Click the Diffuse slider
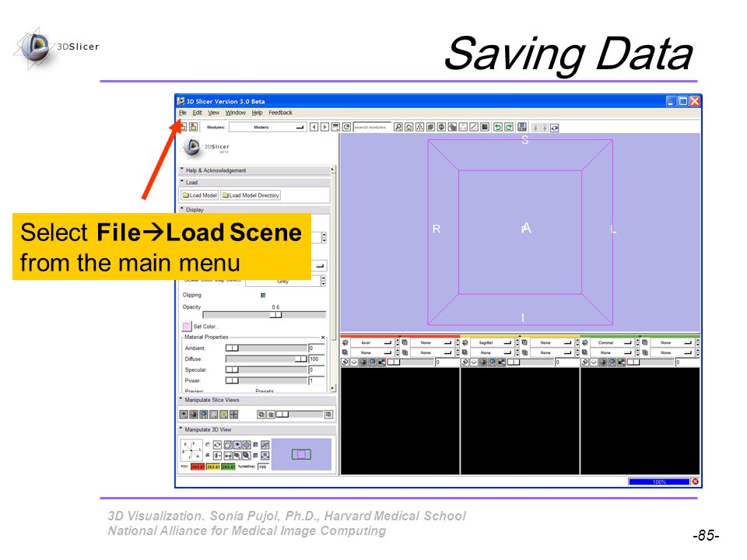Viewport: 747px width, 560px height. pos(266,359)
